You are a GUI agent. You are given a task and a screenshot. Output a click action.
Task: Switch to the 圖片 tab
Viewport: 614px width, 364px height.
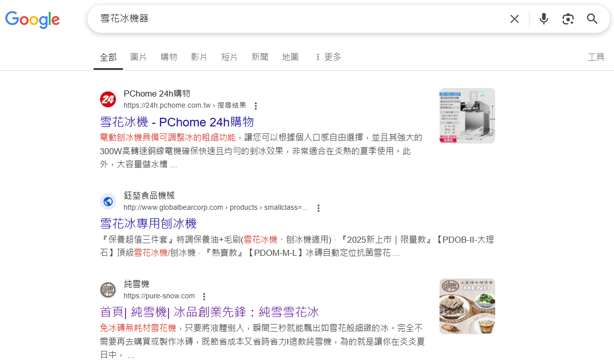click(x=139, y=57)
